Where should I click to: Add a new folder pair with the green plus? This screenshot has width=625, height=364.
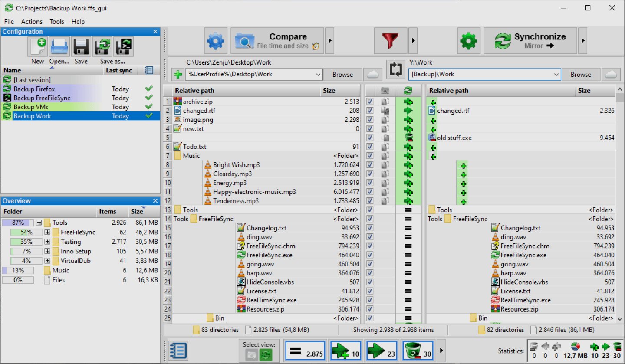point(178,74)
